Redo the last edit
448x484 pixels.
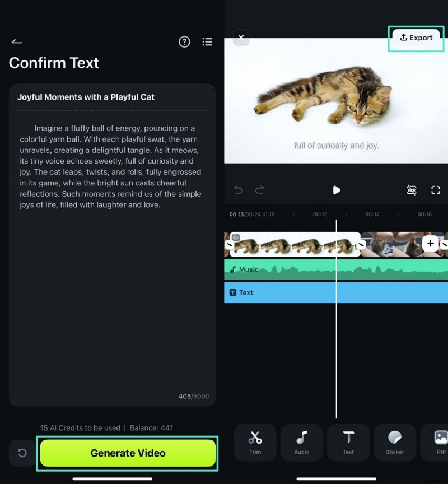(259, 190)
